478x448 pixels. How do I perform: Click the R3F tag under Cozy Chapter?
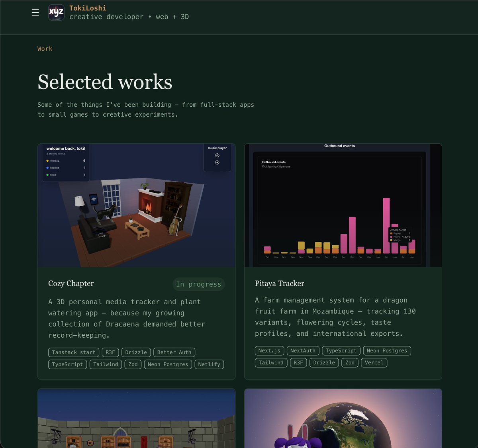[110, 352]
